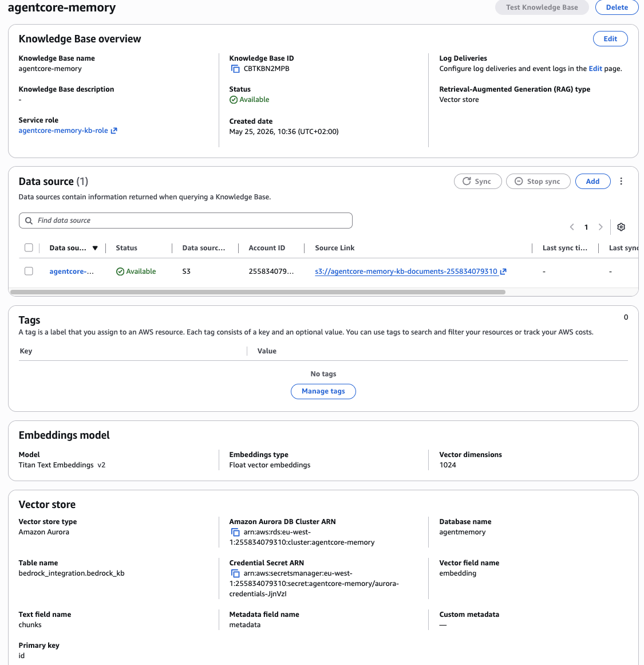Click the Vector store RAG type value
The image size is (644, 665).
pyautogui.click(x=459, y=100)
